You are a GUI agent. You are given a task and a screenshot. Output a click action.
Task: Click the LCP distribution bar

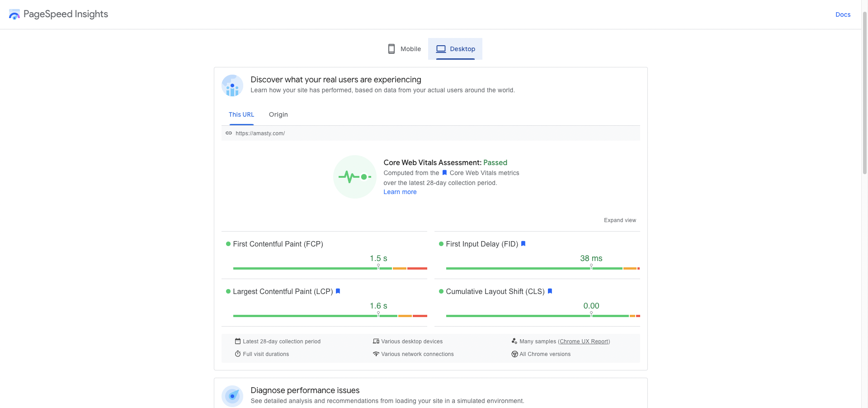(x=330, y=316)
